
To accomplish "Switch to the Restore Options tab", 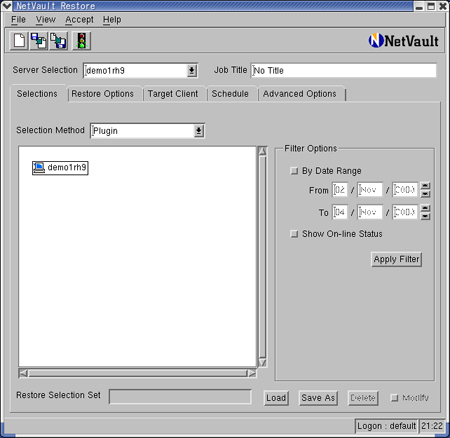I will point(103,94).
